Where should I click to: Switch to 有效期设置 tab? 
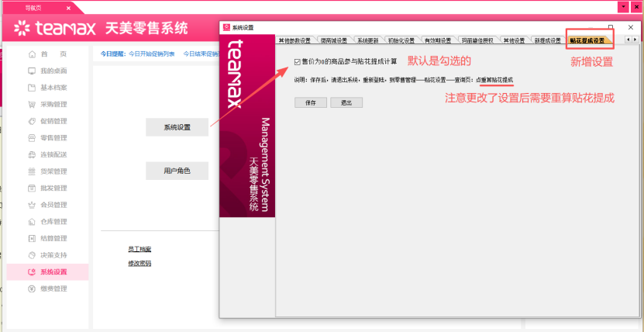tap(437, 40)
